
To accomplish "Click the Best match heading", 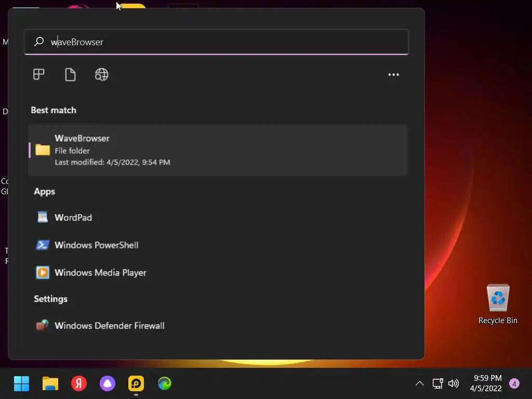I will (x=54, y=110).
